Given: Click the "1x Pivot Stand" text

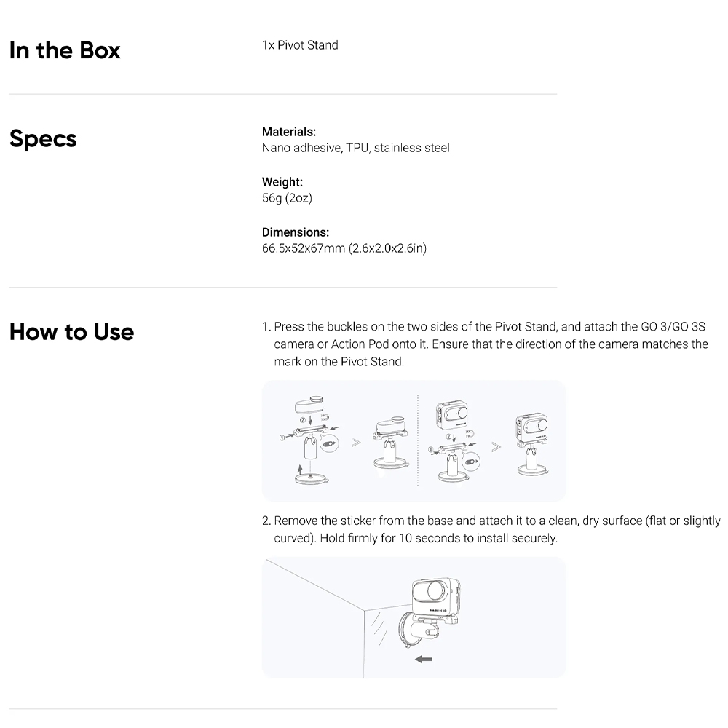Looking at the screenshot, I should 300,45.
